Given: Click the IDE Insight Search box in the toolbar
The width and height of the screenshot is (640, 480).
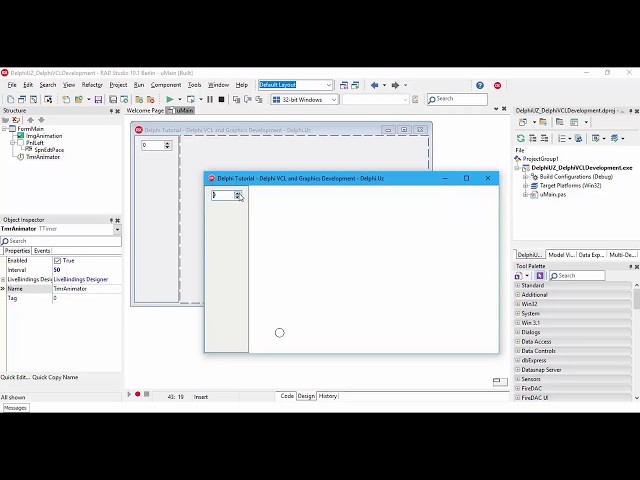Looking at the screenshot, I should coord(457,99).
